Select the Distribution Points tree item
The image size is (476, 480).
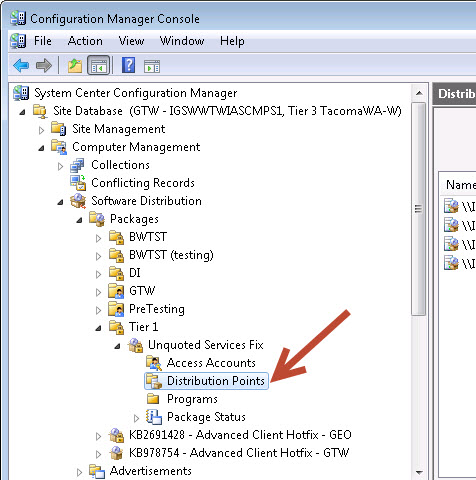[x=206, y=381]
